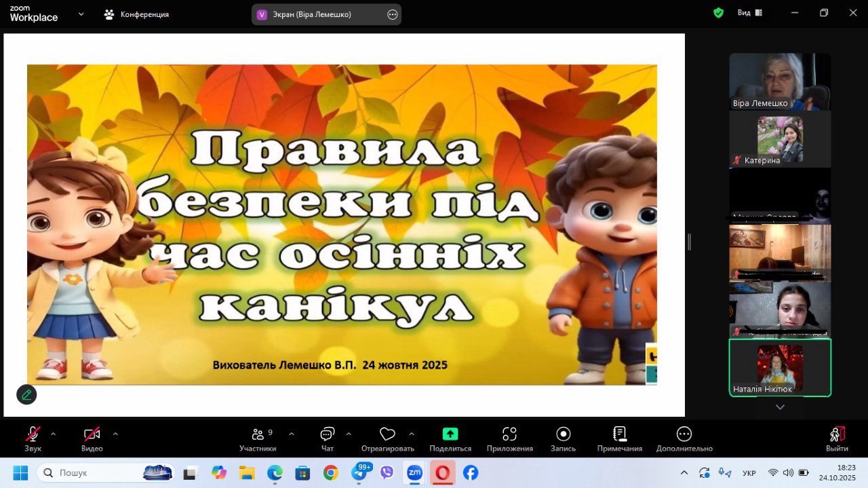868x488 pixels.
Task: Expand video options arrow next to Видео
Action: pyautogui.click(x=115, y=434)
